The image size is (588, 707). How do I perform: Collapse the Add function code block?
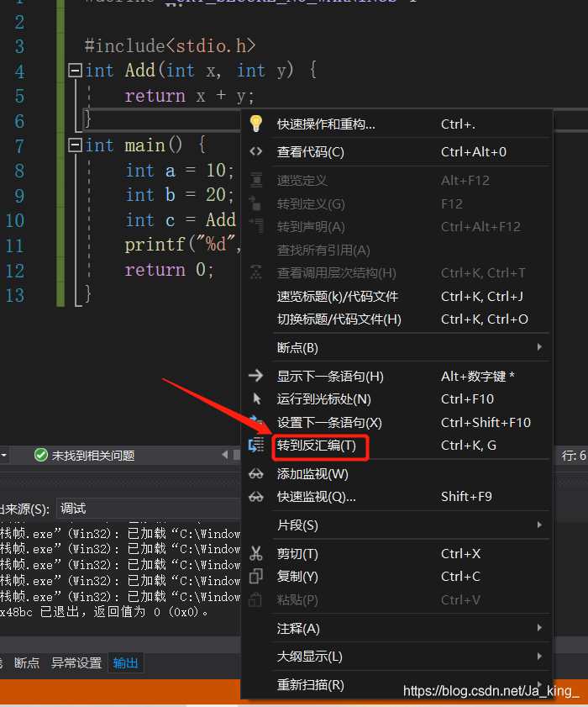[75, 71]
